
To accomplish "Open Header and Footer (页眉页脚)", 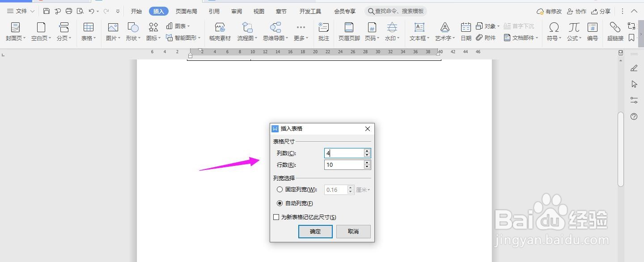I will (x=349, y=32).
